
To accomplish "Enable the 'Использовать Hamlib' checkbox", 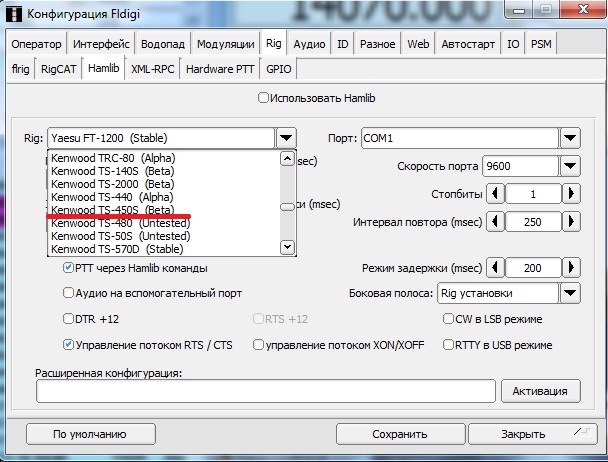I will (x=264, y=98).
